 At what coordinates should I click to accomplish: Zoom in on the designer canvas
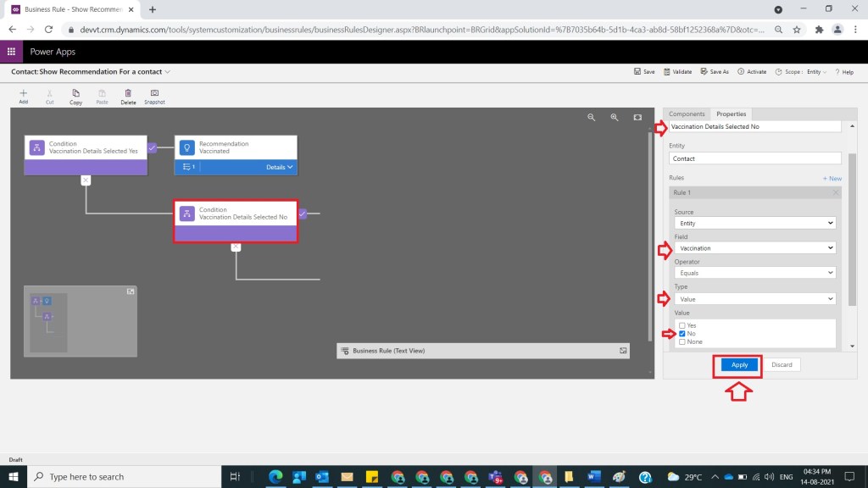click(x=615, y=118)
